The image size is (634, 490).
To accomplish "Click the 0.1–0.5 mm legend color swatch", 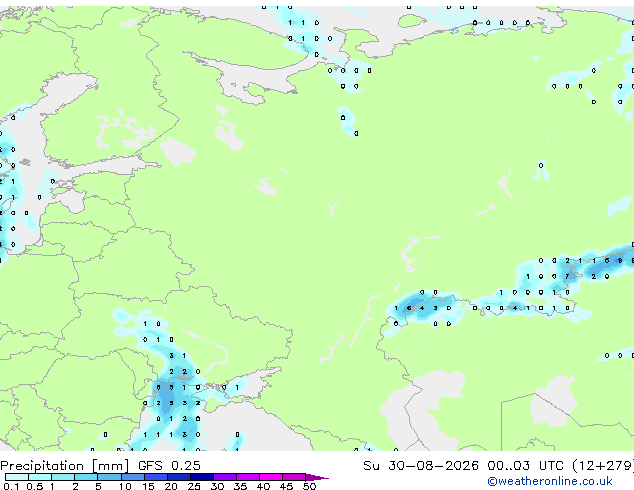I will pyautogui.click(x=17, y=477).
